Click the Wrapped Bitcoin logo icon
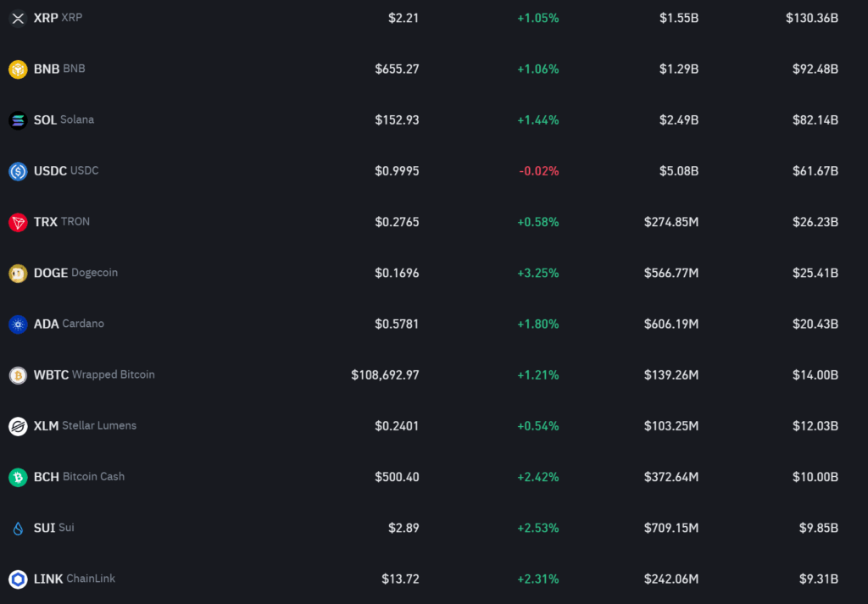Image resolution: width=868 pixels, height=604 pixels. pos(18,375)
